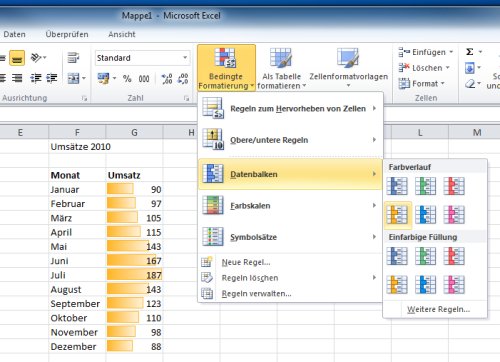500x362 pixels.
Task: Choose green gradient data bar
Action: pos(425,186)
